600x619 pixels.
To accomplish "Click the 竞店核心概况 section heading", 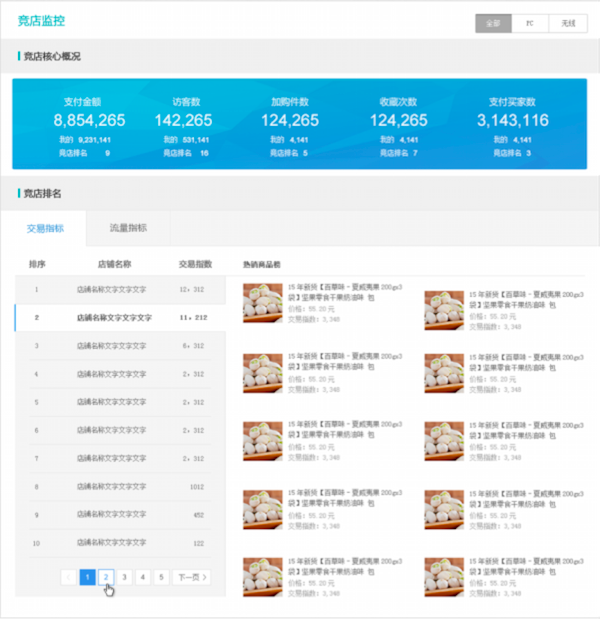I will [x=52, y=56].
